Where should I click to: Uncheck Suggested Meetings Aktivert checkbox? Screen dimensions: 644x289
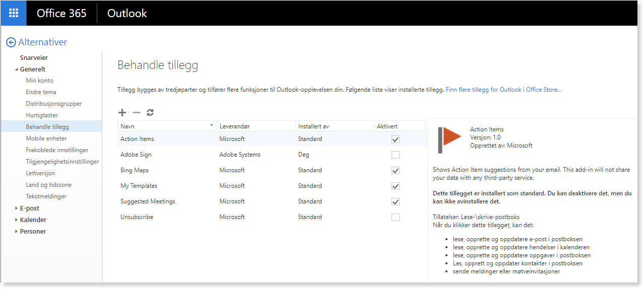click(396, 202)
